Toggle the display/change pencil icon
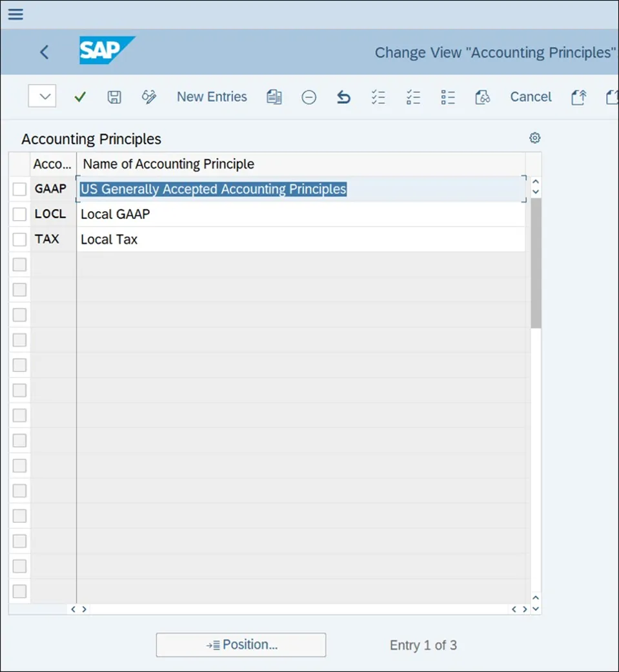Viewport: 619px width, 672px height. click(149, 97)
